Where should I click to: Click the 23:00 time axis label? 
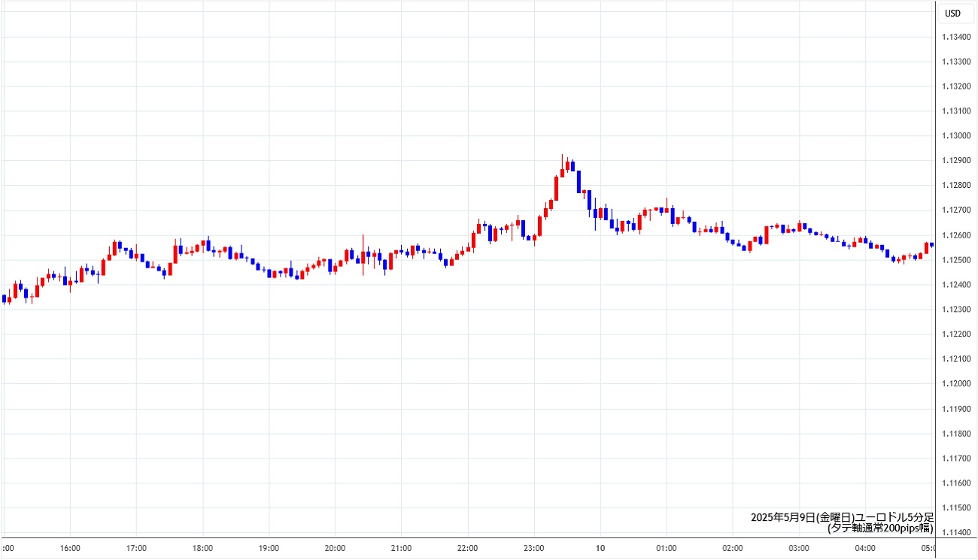coord(533,549)
